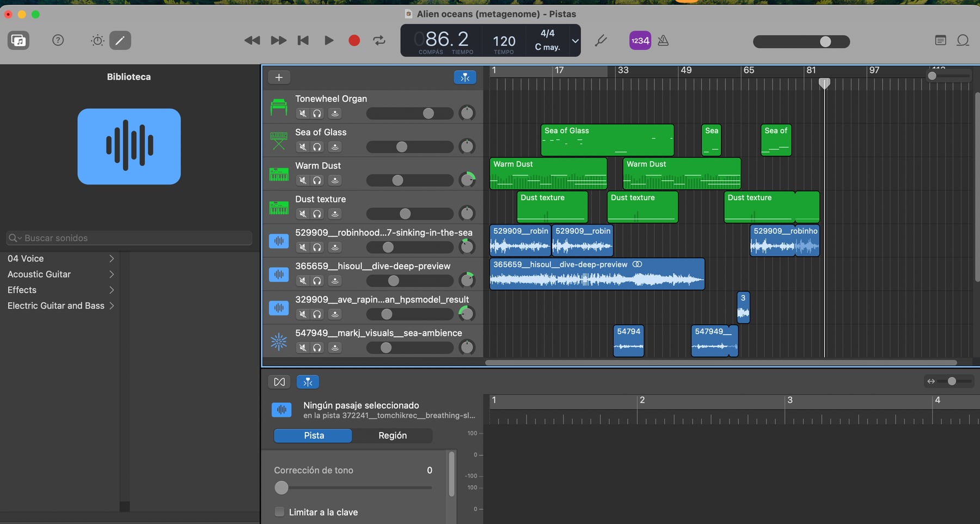Viewport: 980px width, 524px height.
Task: Enable Limitar a la clave checkbox
Action: click(279, 512)
